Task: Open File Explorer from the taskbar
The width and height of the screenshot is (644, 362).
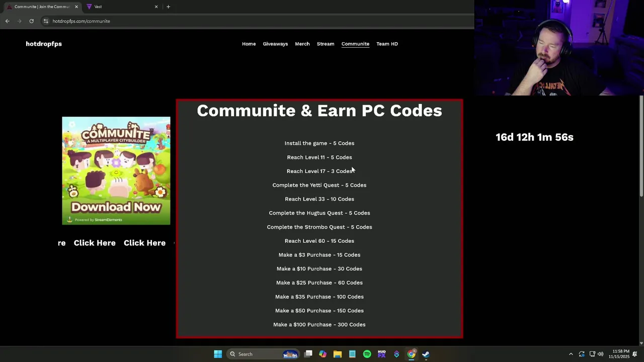Action: coord(338,354)
